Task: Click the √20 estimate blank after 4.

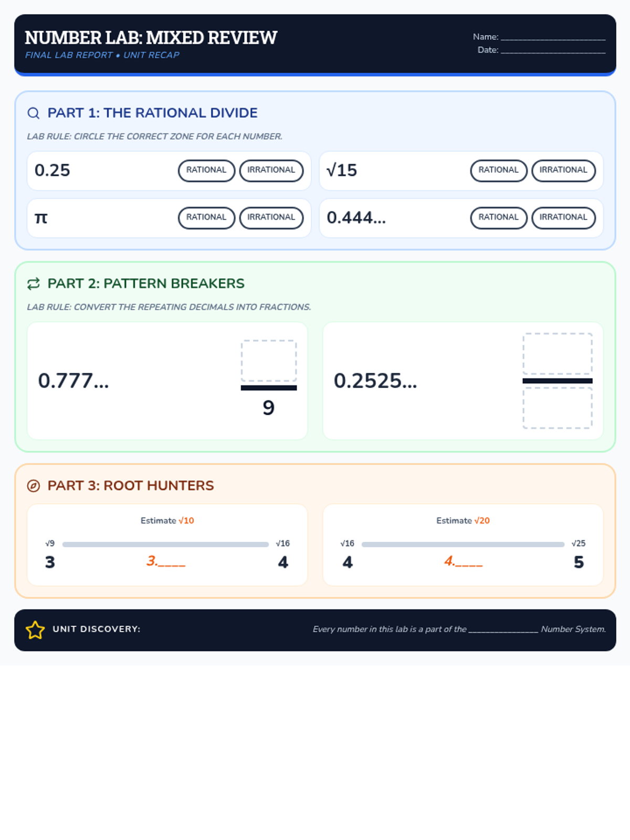Action: pyautogui.click(x=469, y=565)
